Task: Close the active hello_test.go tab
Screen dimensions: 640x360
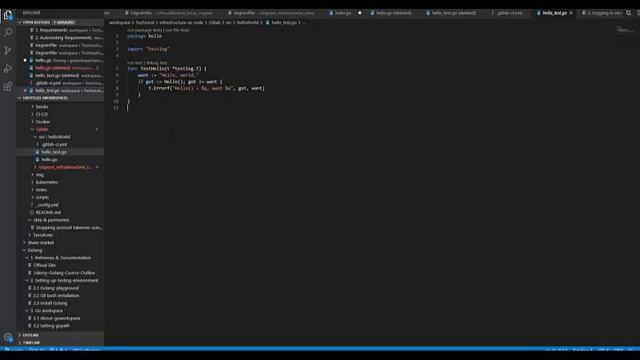Action: click(x=571, y=13)
